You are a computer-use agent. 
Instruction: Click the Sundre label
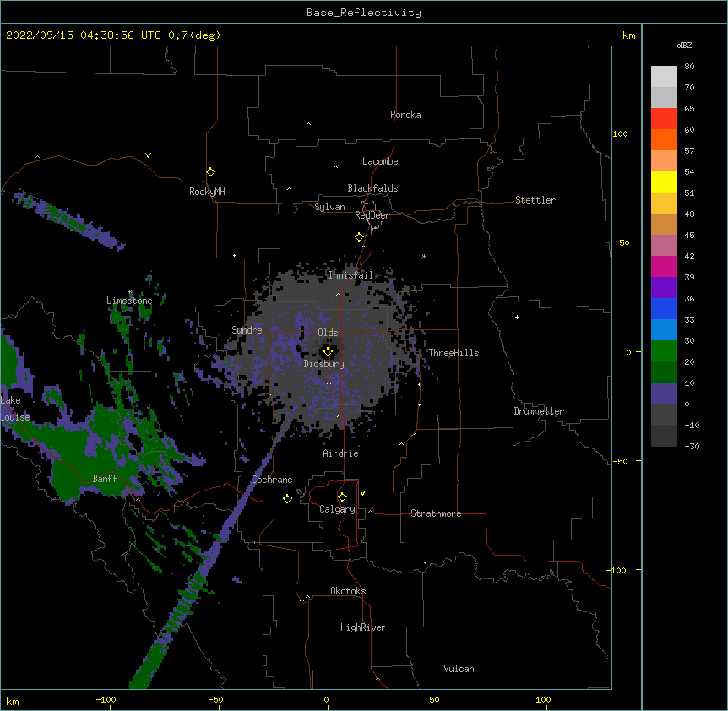(247, 330)
